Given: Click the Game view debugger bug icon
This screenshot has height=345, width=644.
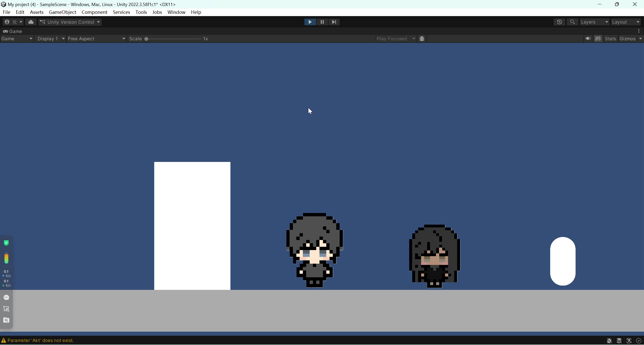Looking at the screenshot, I should [422, 39].
